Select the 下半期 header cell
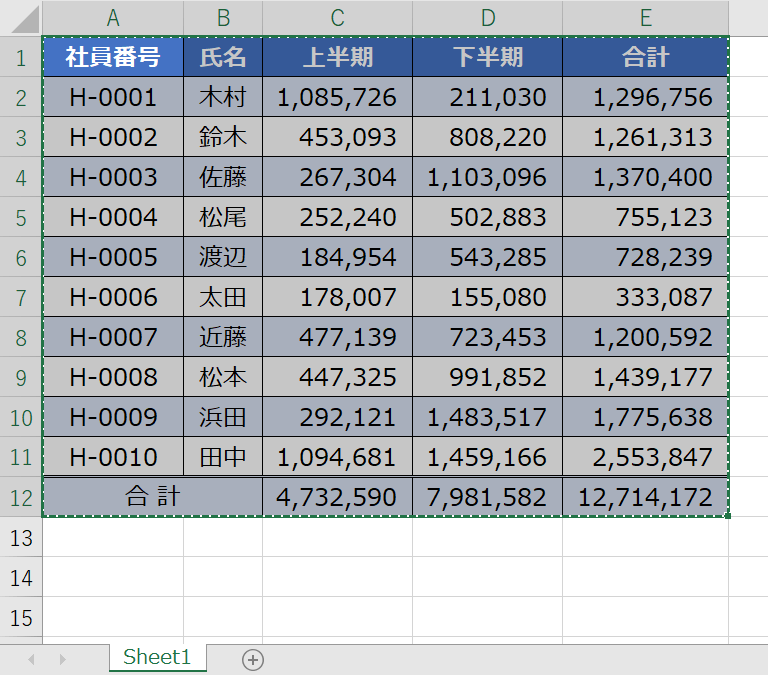768x675 pixels. [x=487, y=57]
